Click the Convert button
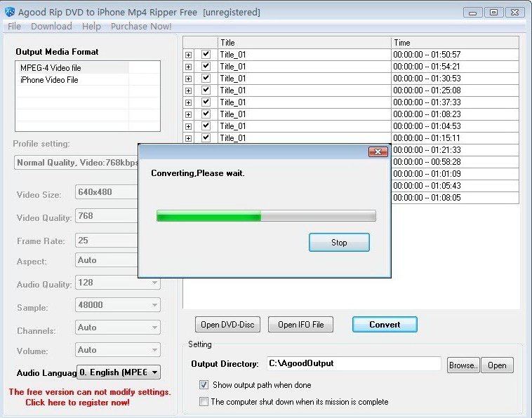 (385, 325)
